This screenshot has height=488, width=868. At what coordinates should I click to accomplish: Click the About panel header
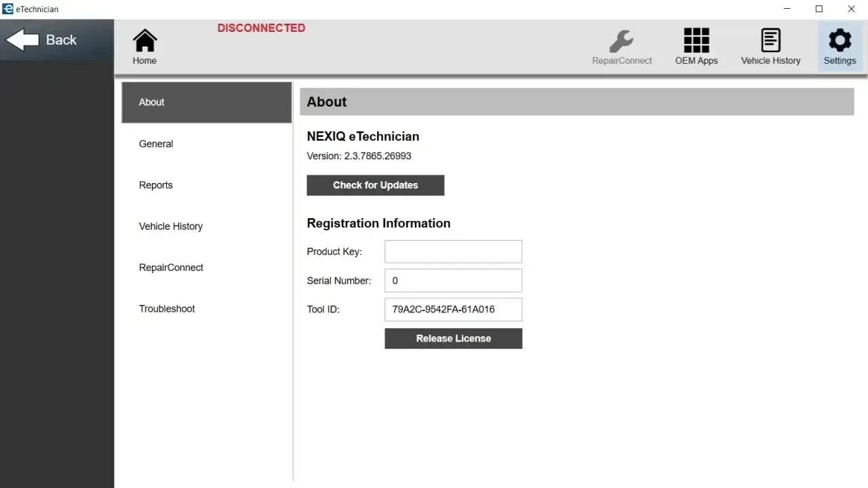576,102
